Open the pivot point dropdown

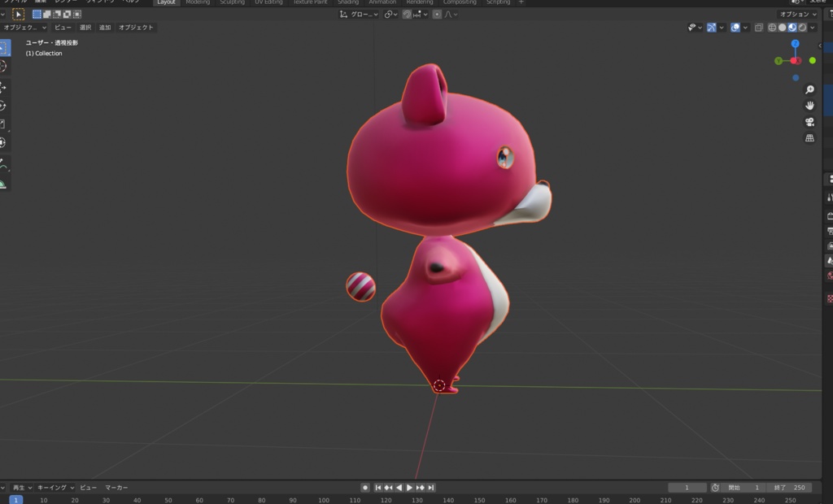390,15
